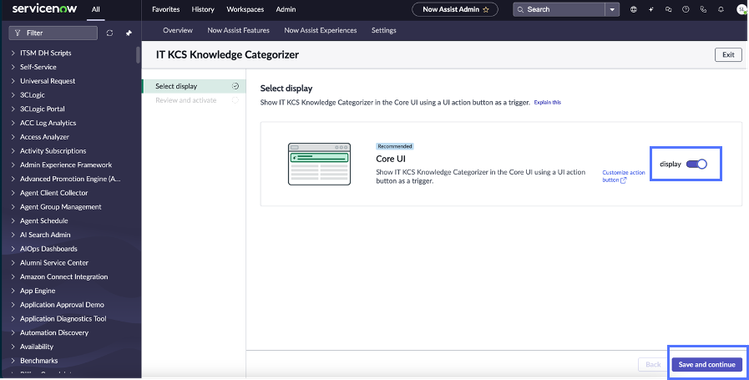
Task: Click the star on Now Assist Admin
Action: [486, 10]
